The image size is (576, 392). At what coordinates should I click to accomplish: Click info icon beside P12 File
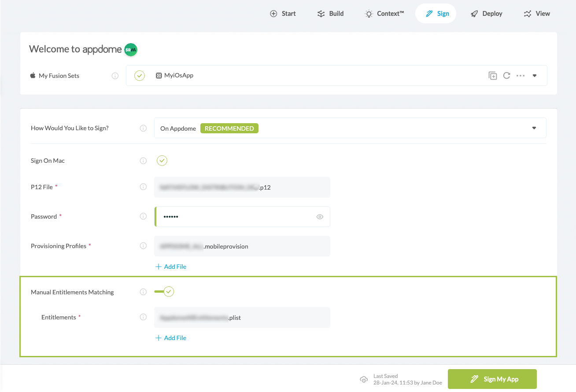(143, 187)
